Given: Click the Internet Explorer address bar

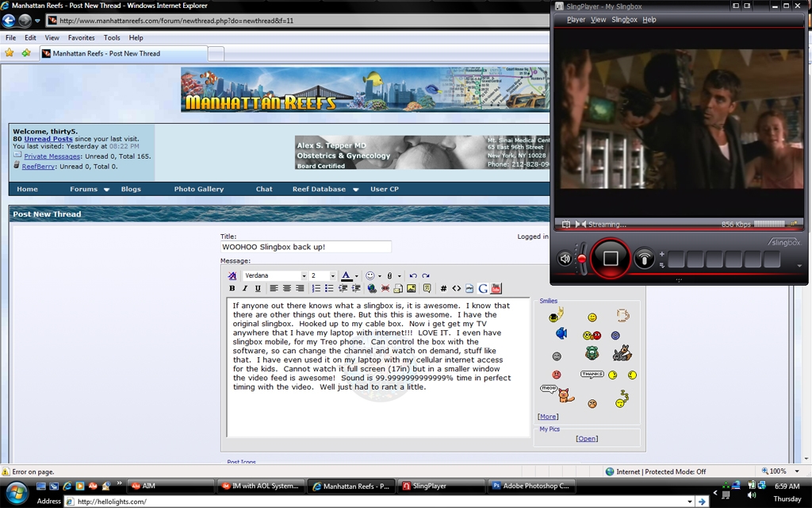Looking at the screenshot, I should click(298, 21).
